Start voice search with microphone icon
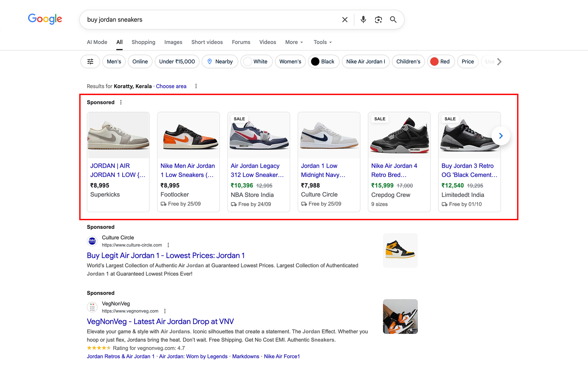The height and width of the screenshot is (373, 588). [363, 20]
